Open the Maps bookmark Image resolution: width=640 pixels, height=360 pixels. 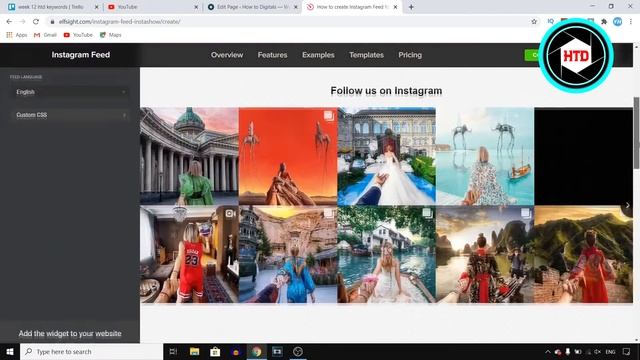[111, 35]
